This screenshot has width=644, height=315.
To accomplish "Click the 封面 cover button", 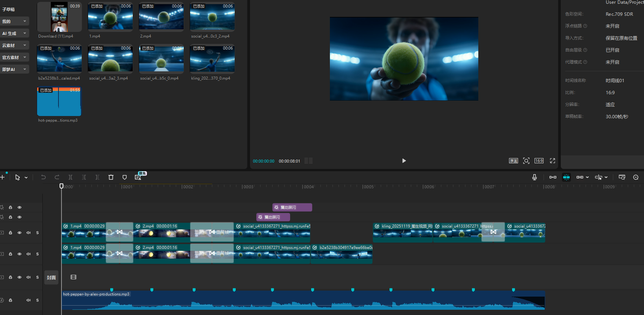I will [51, 277].
